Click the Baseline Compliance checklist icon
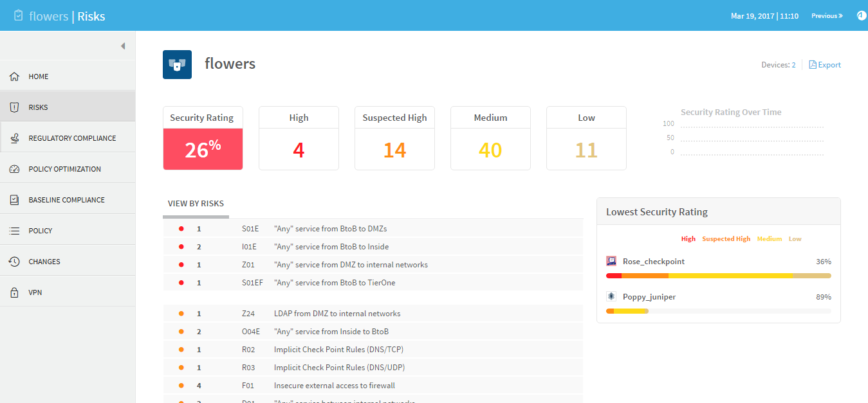The height and width of the screenshot is (403, 868). 14,200
